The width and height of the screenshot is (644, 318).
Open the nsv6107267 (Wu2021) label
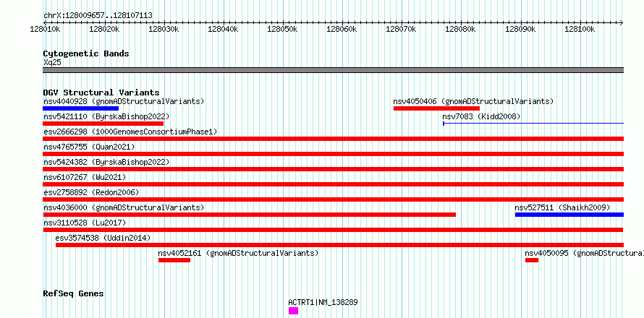tap(85, 177)
